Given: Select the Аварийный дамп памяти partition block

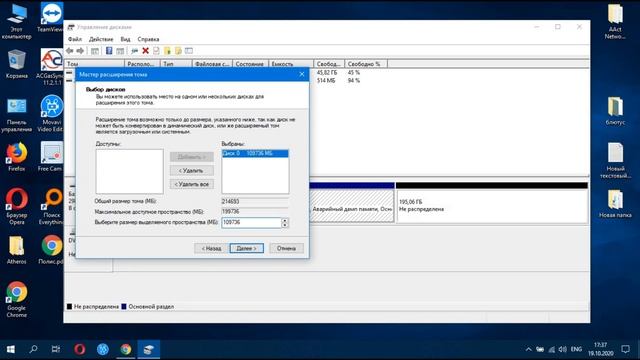Looking at the screenshot, I should coord(352,206).
